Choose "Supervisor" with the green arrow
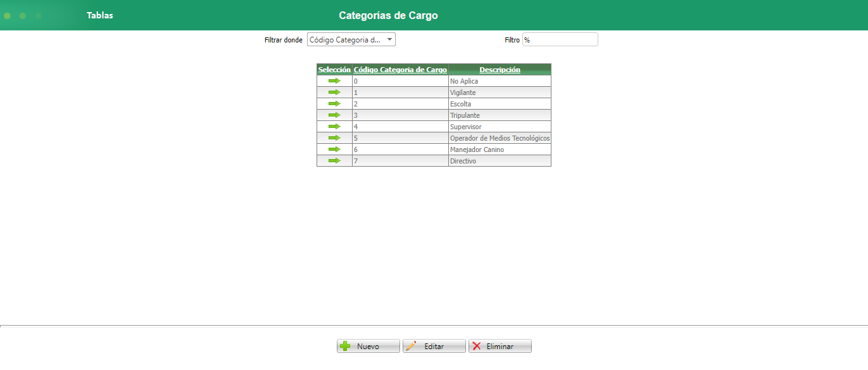This screenshot has height=370, width=868. 334,126
